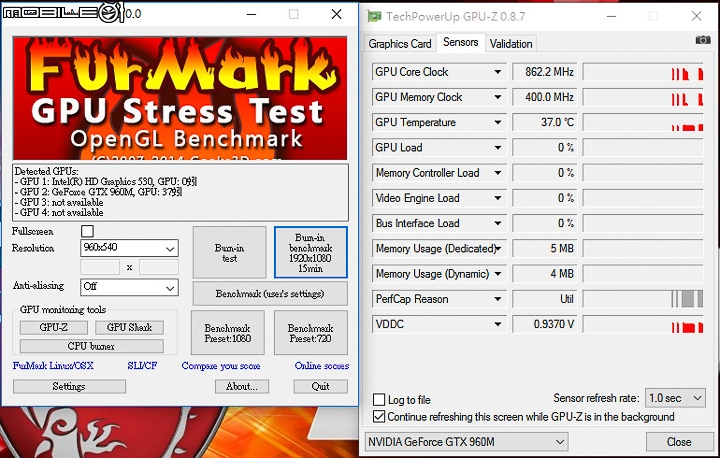
Task: Open the GPU Memory Clock sensor dropdown
Action: tap(497, 97)
